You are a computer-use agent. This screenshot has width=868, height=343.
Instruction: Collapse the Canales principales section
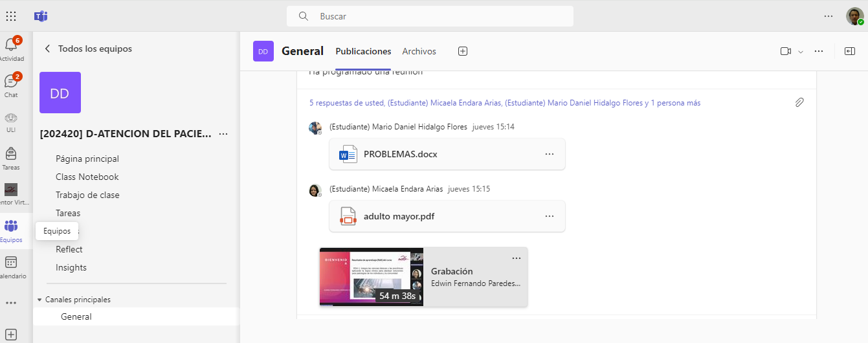pos(39,300)
